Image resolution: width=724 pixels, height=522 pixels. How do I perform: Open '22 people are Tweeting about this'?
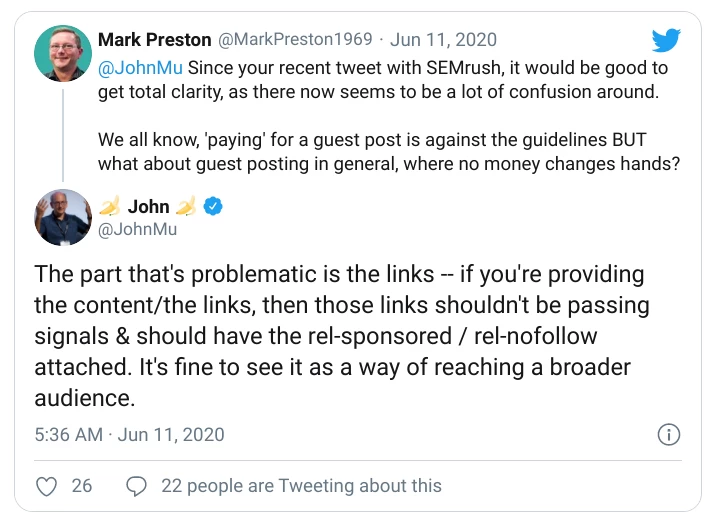pos(300,486)
